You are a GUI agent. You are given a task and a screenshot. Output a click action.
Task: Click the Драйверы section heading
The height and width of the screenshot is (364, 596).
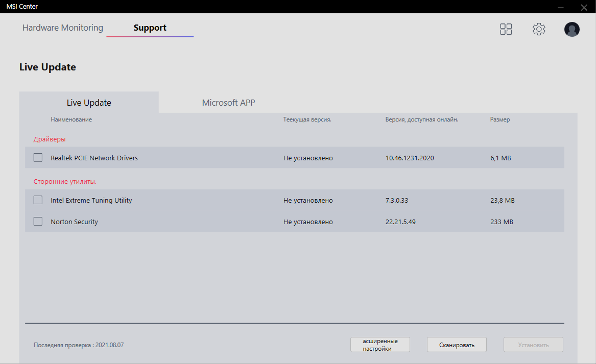point(50,139)
